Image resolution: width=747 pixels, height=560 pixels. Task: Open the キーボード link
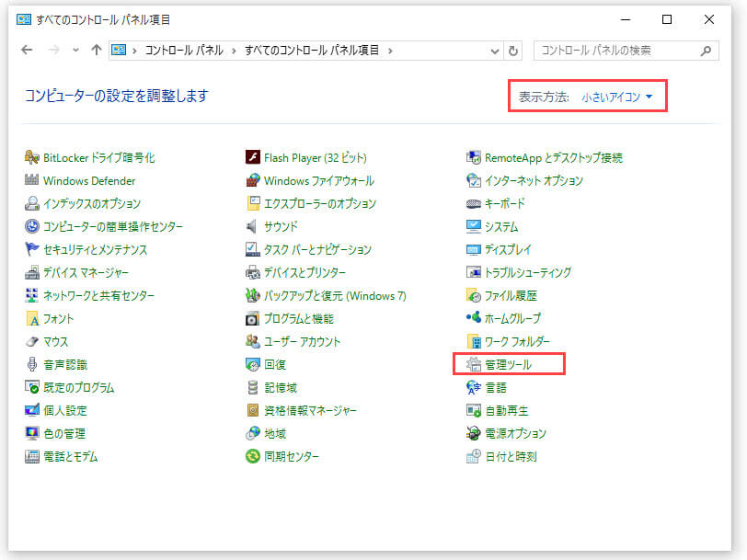[504, 203]
